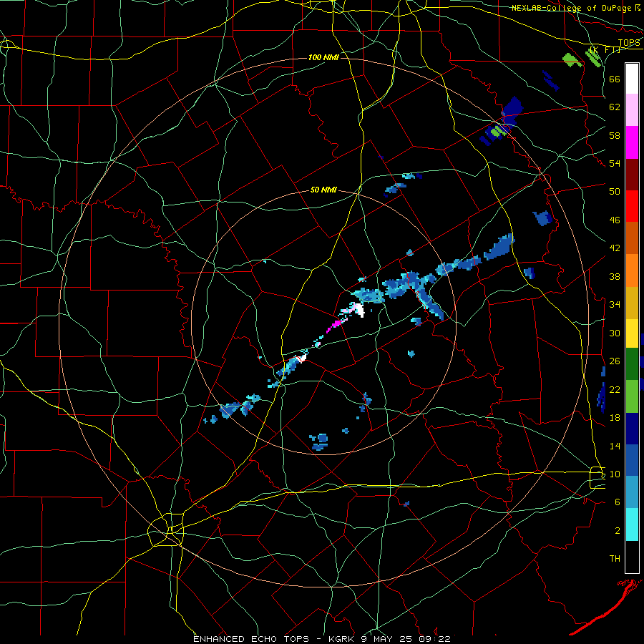Image resolution: width=644 pixels, height=644 pixels.
Task: Click the TH legend label
Action: click(615, 558)
